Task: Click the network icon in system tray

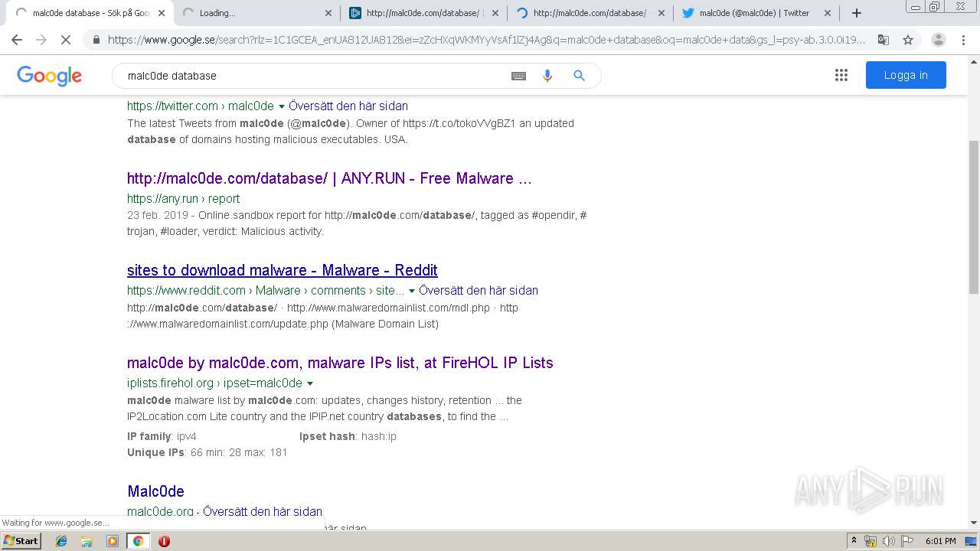Action: [x=871, y=541]
